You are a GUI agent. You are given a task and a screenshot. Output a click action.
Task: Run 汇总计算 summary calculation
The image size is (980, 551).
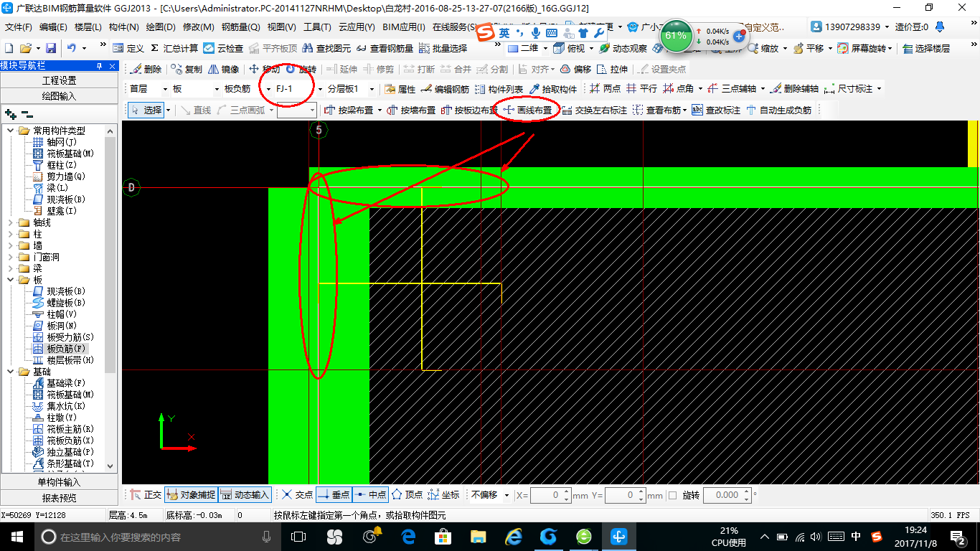pos(174,48)
